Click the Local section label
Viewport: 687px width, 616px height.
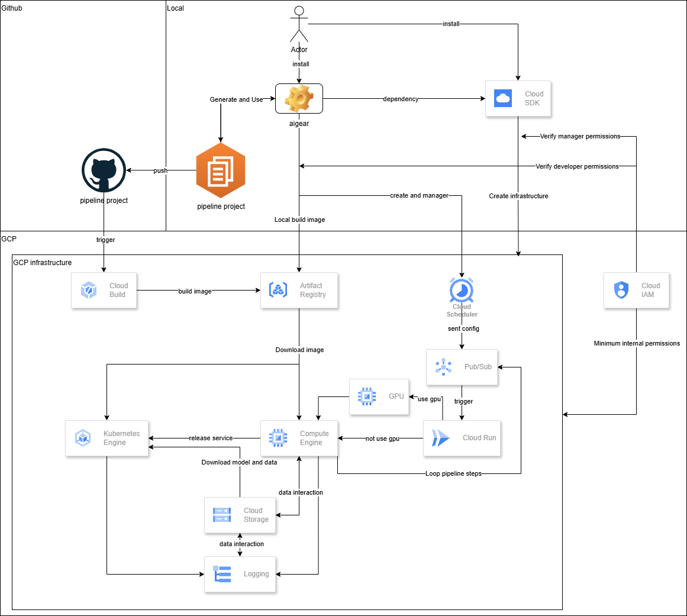(175, 8)
